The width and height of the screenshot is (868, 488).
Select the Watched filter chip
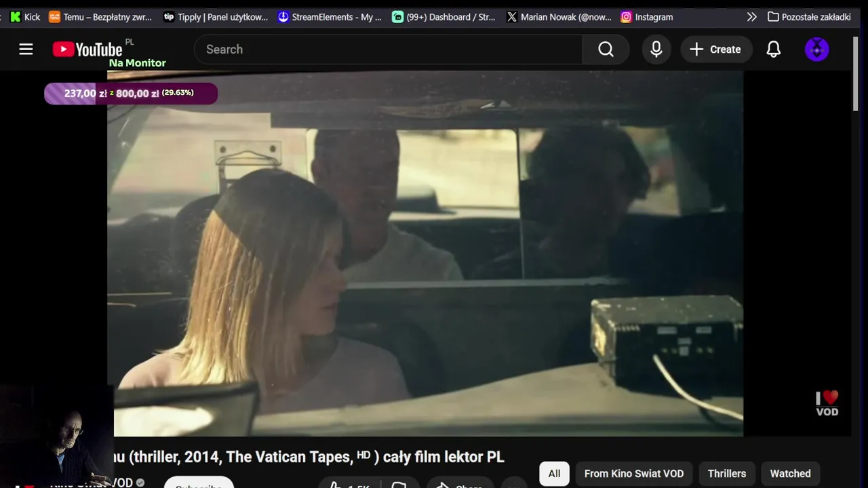click(x=790, y=474)
